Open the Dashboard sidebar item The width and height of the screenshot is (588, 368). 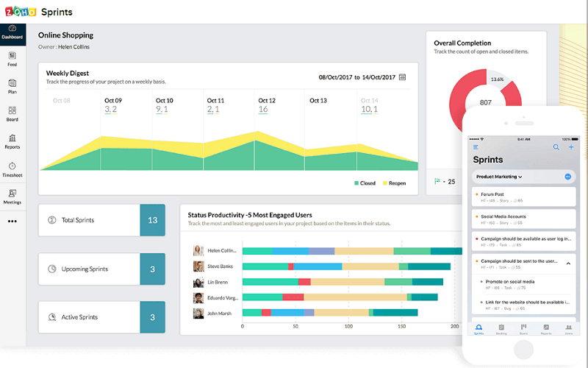pyautogui.click(x=12, y=34)
